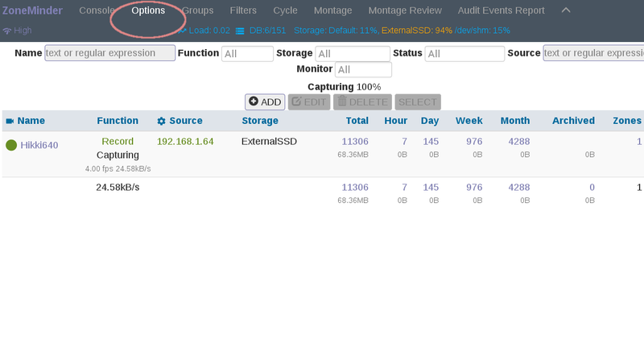Click the 192.168.1.64 source link
The width and height of the screenshot is (644, 352).
tap(185, 141)
